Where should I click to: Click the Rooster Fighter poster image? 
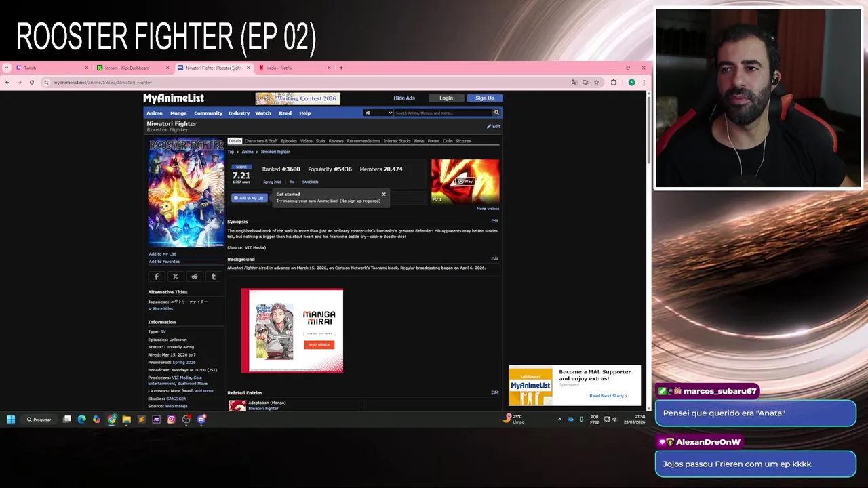[186, 192]
